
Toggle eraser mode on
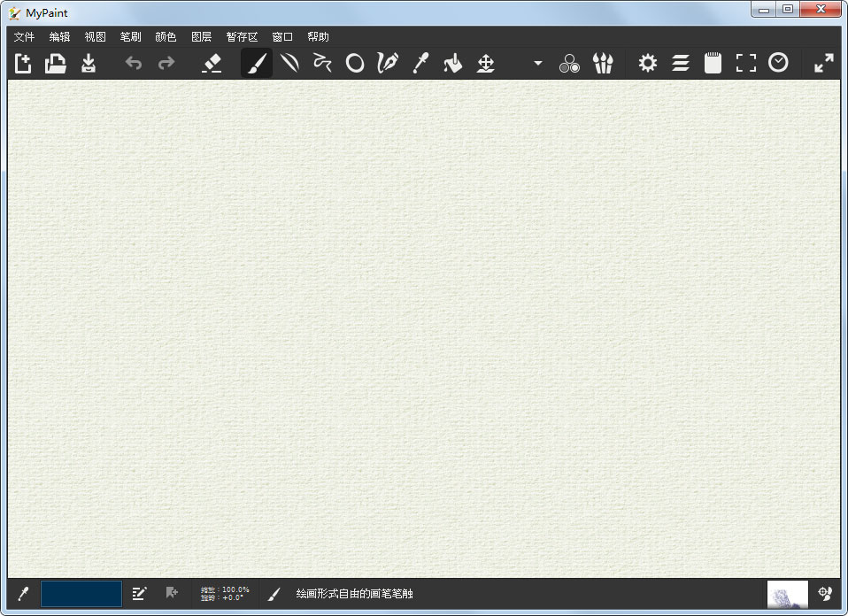(x=212, y=63)
